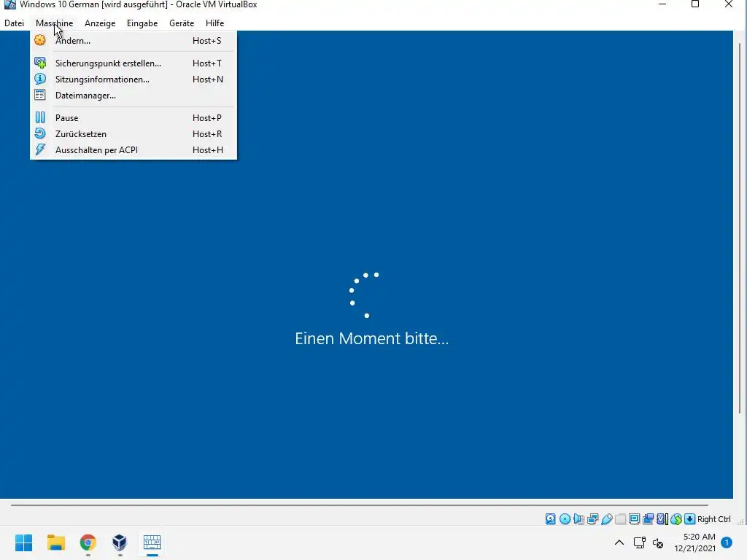747x560 pixels.
Task: Click the muted volume tray icon
Action: (x=658, y=542)
